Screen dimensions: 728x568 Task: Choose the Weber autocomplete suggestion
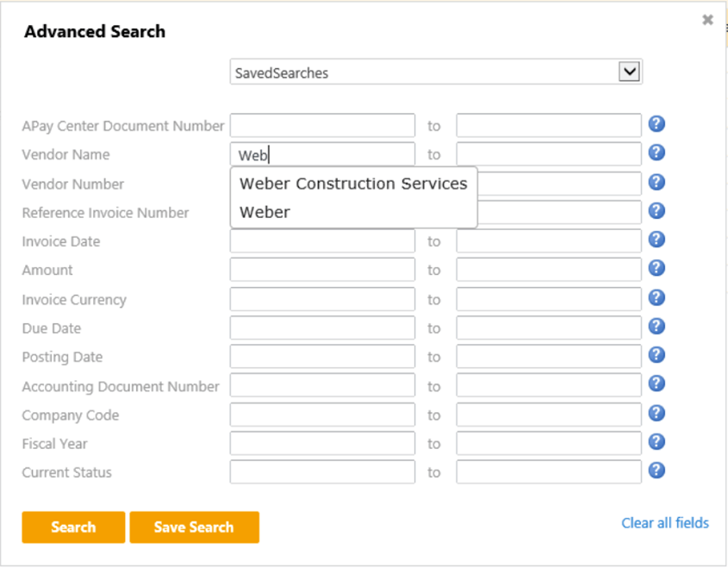(x=265, y=212)
